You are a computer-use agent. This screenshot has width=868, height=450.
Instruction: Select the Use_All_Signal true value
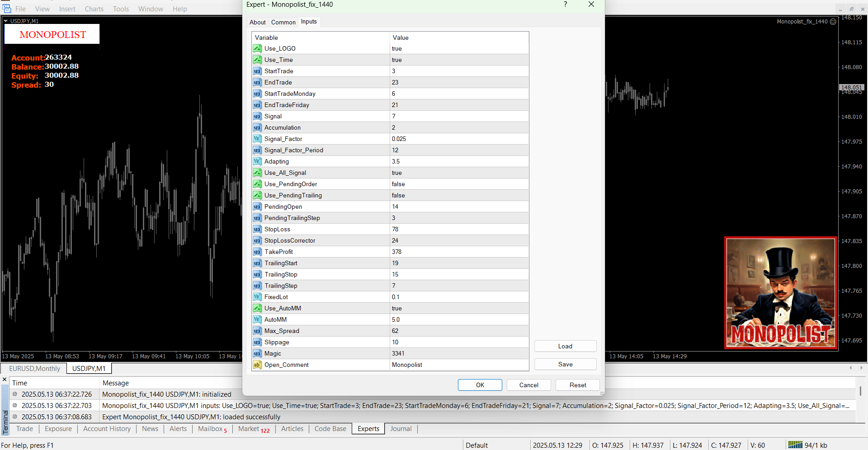coord(459,173)
